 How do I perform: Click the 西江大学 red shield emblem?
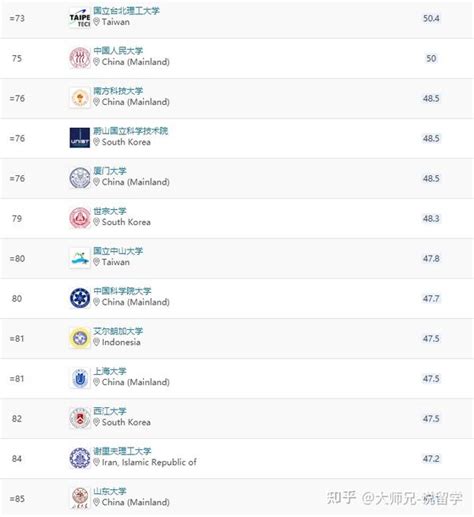80,418
